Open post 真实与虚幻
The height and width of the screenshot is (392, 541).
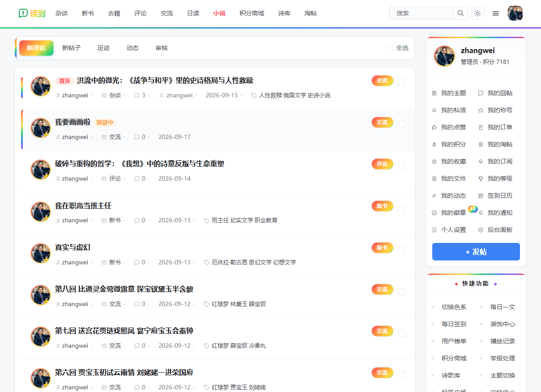tap(73, 248)
